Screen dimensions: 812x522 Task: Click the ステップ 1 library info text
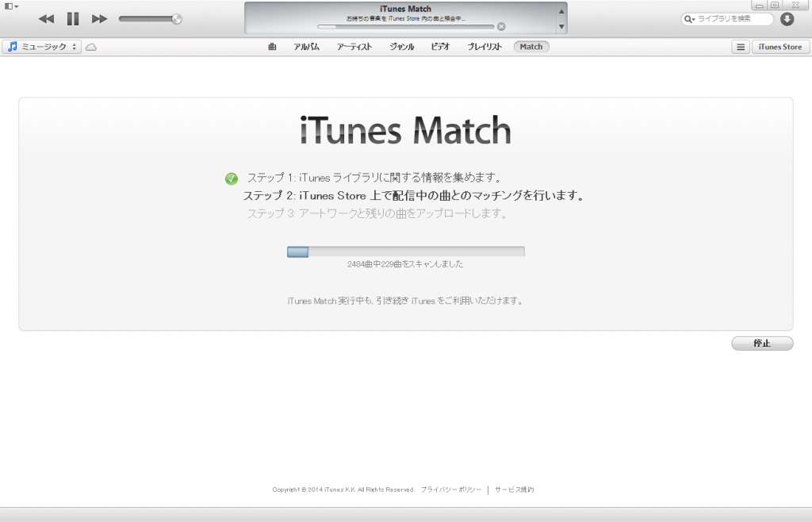click(374, 178)
